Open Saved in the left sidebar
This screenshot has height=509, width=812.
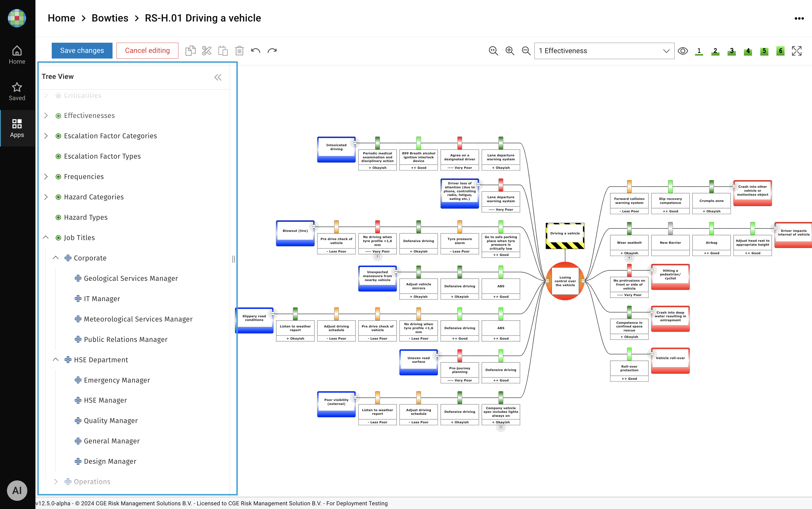tap(17, 92)
